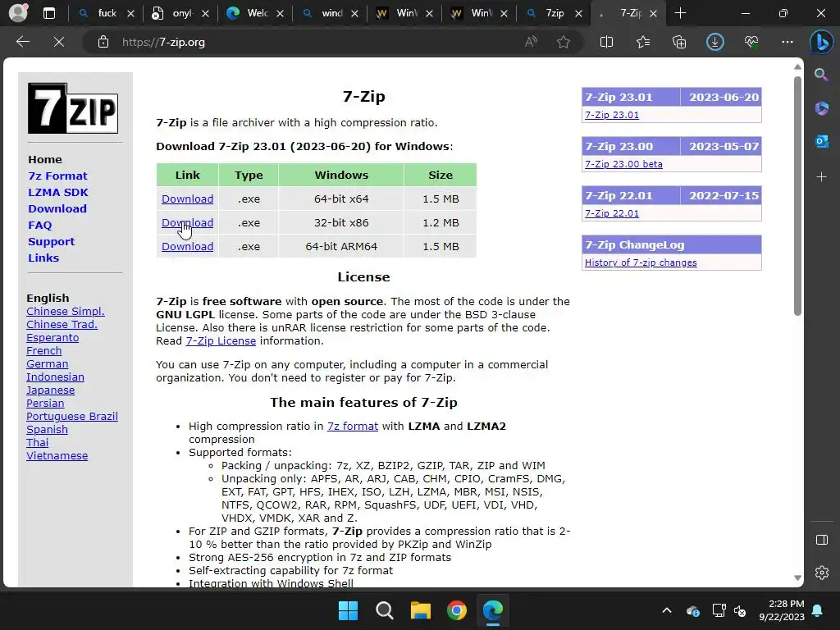The image size is (840, 630).
Task: Open the 7z Format sidebar link
Action: (x=57, y=176)
